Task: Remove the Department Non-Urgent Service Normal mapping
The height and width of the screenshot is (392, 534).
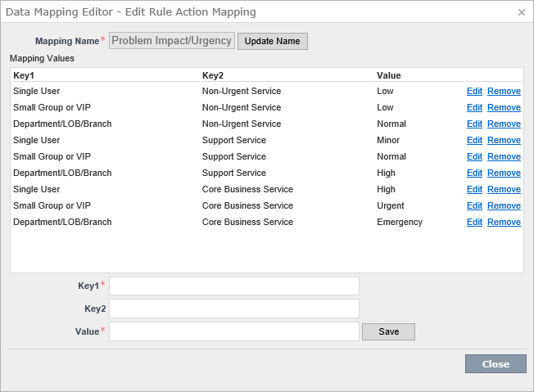Action: click(504, 124)
